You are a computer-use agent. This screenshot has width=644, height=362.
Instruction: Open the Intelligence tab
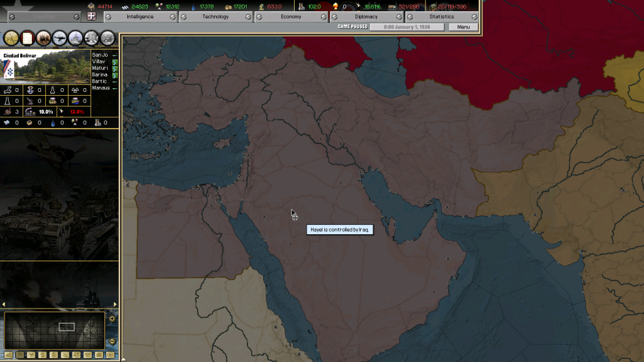tap(140, 17)
